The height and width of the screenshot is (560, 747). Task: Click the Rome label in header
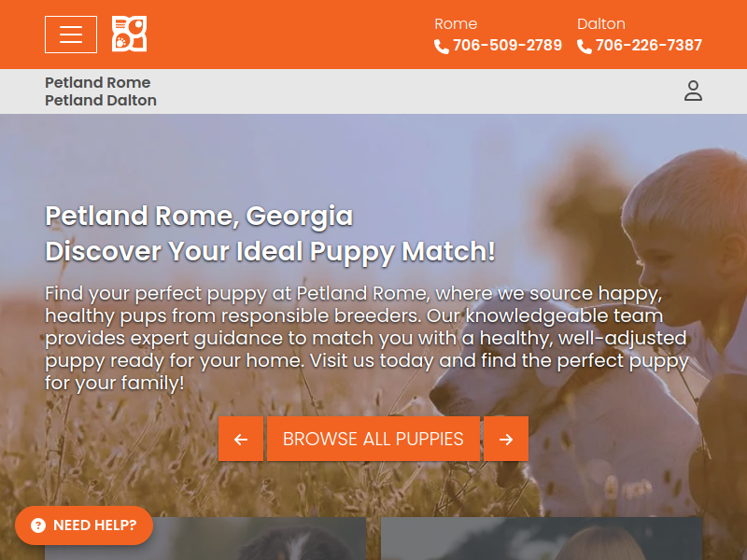pyautogui.click(x=456, y=24)
